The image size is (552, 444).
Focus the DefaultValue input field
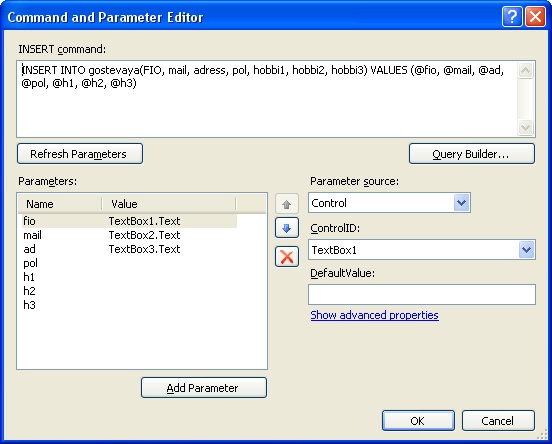click(422, 294)
